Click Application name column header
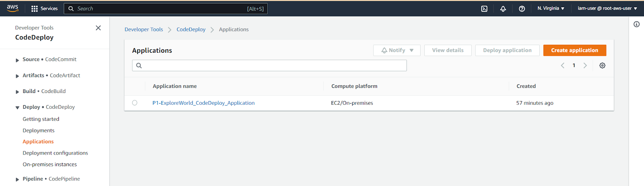644x186 pixels. [x=175, y=86]
